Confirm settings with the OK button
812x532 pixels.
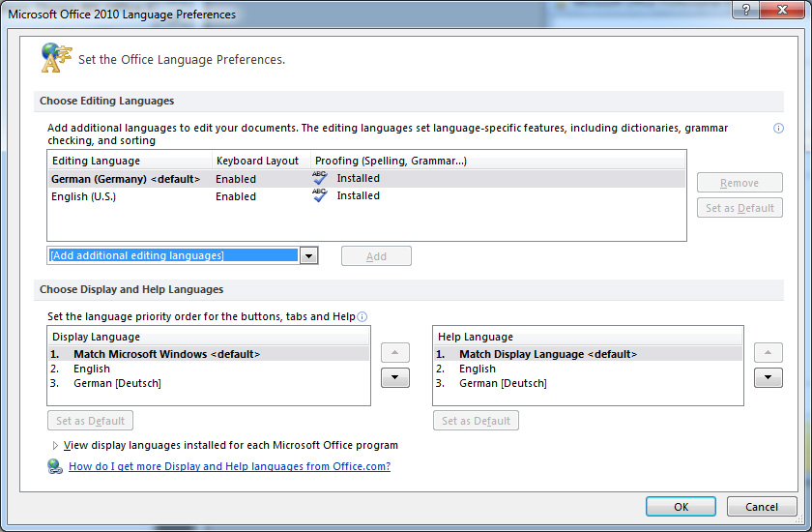click(681, 507)
